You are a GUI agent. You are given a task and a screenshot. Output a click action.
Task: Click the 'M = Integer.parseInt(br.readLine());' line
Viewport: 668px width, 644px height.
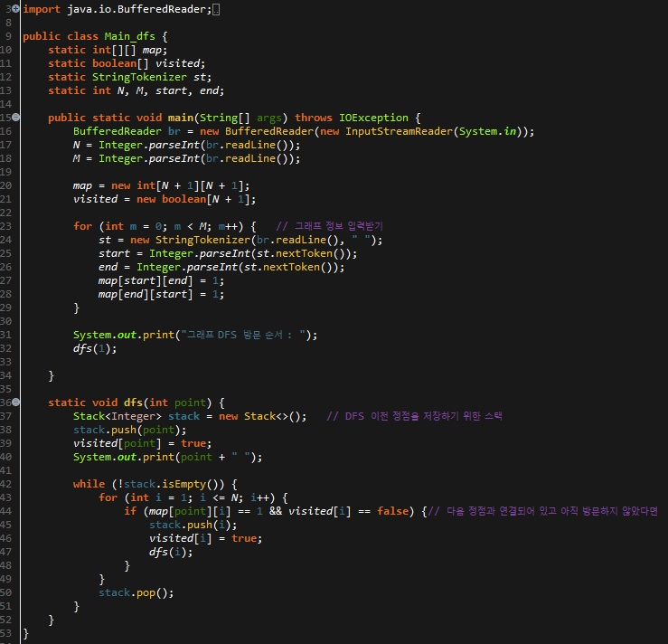(x=186, y=158)
